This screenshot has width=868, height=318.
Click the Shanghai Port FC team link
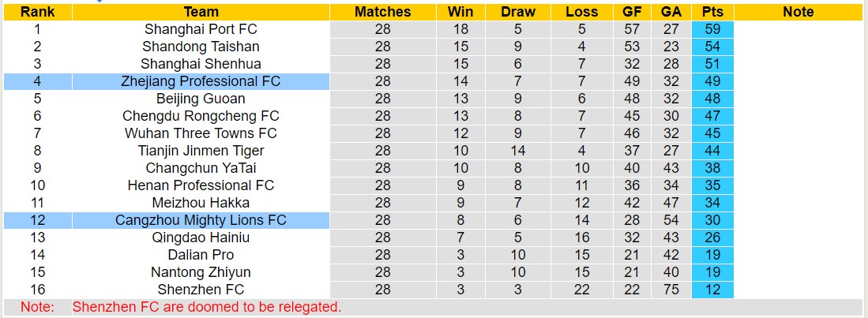(201, 29)
